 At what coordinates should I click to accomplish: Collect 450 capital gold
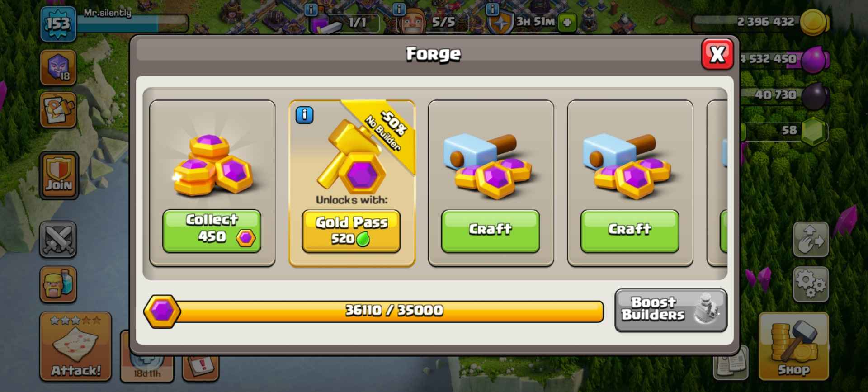point(212,231)
